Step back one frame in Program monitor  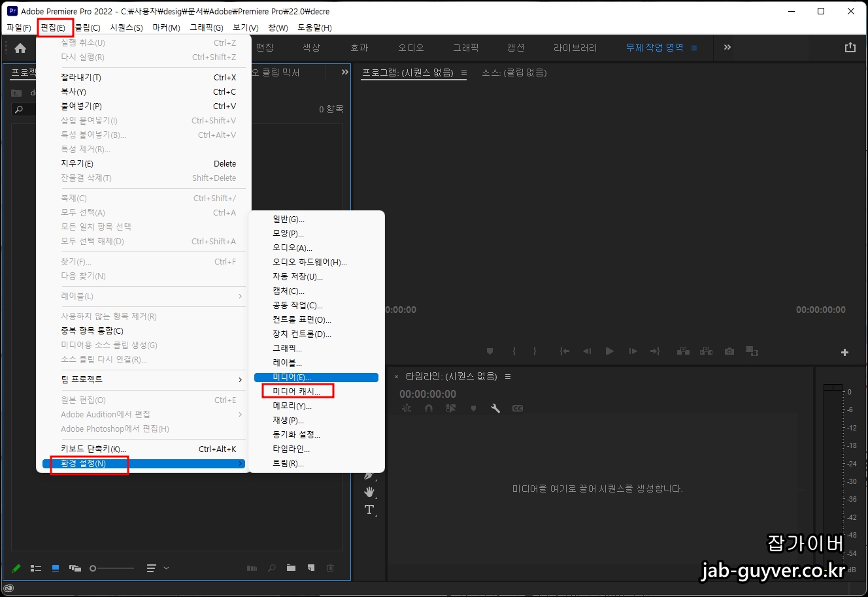(587, 351)
